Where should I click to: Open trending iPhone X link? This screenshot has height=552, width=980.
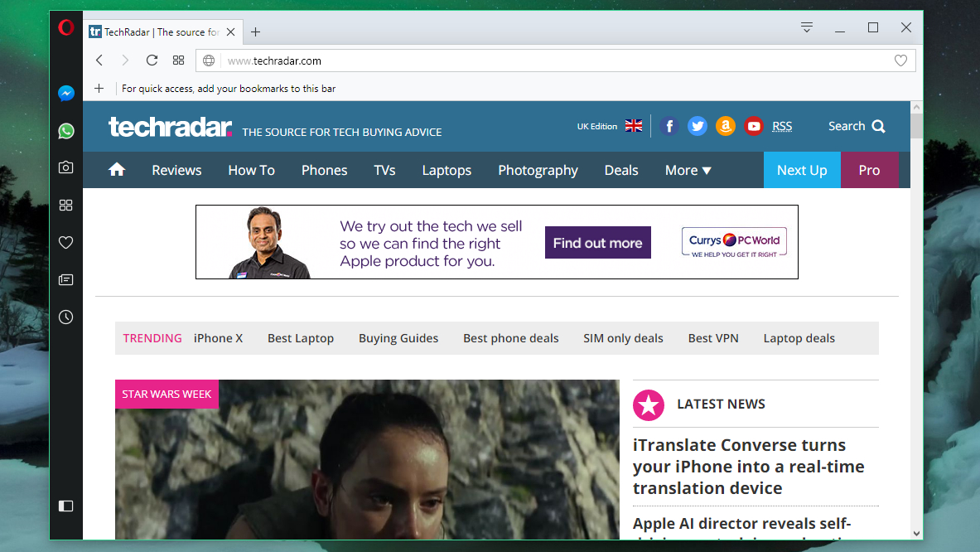coord(218,338)
